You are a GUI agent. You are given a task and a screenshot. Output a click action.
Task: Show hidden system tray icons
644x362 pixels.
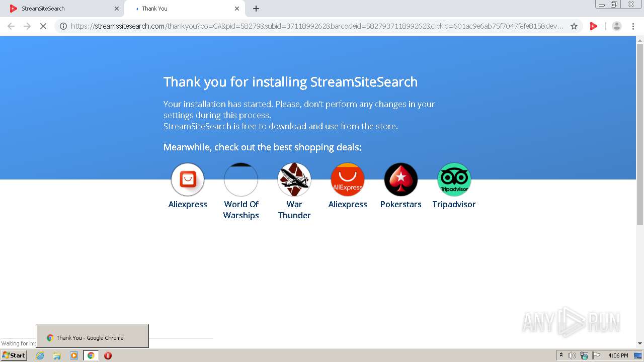561,355
